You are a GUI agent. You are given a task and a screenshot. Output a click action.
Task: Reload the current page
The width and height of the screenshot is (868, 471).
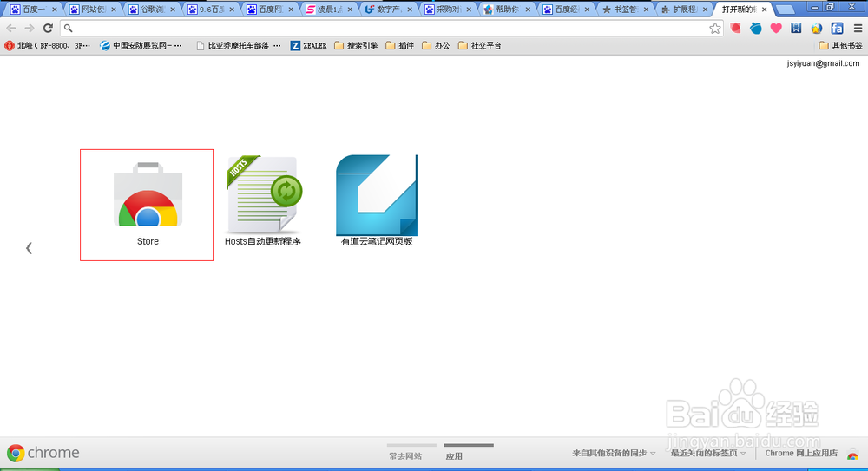(x=48, y=29)
